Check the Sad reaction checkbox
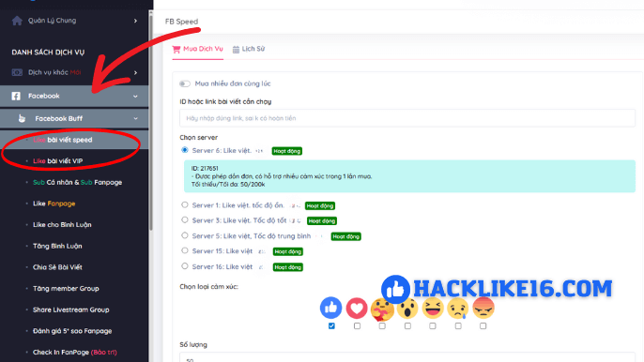Image resolution: width=644 pixels, height=362 pixels. pos(458,325)
